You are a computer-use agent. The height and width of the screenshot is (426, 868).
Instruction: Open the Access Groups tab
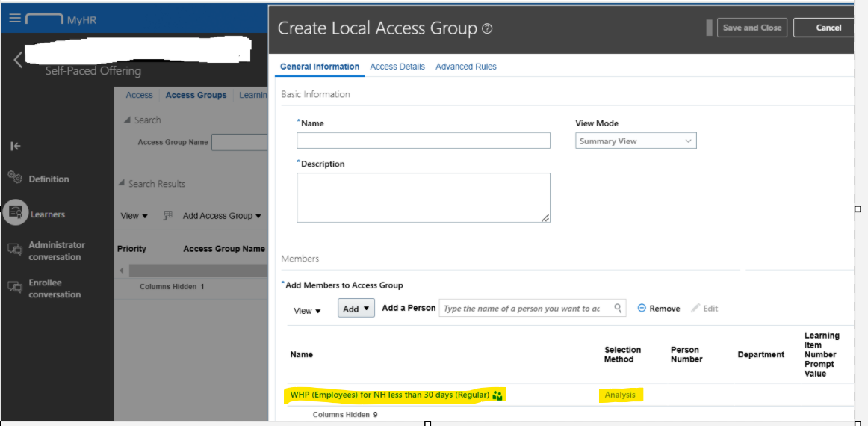pos(196,95)
